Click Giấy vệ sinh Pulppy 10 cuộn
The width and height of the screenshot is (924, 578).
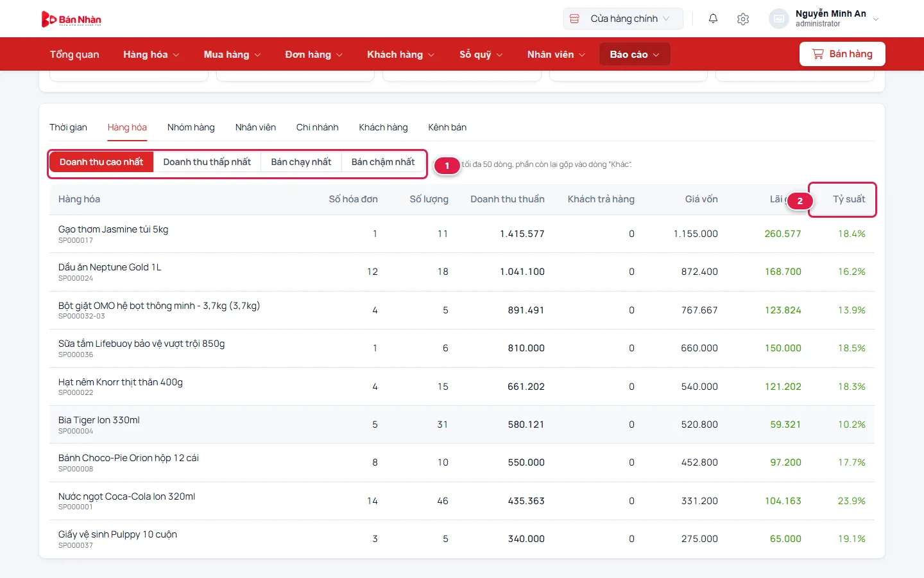[117, 534]
